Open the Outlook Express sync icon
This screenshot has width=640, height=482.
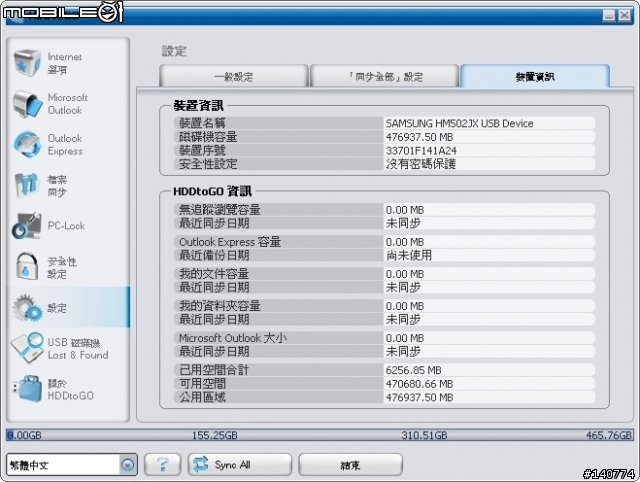click(27, 144)
